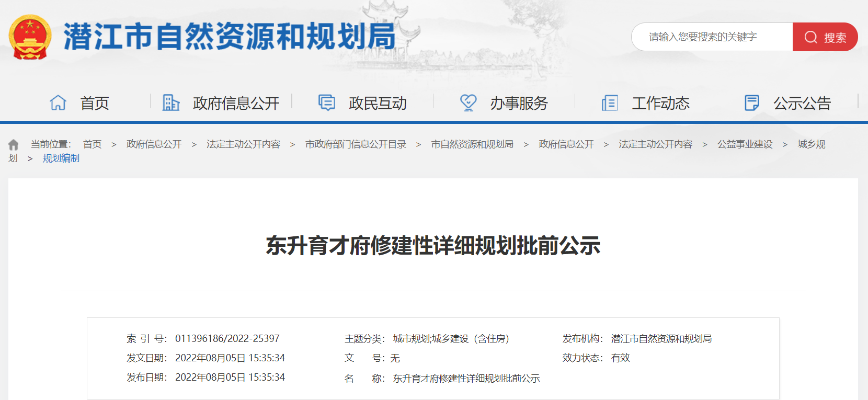This screenshot has height=400, width=868.
Task: Open 公益事业建设 breadcrumb link
Action: [x=745, y=144]
